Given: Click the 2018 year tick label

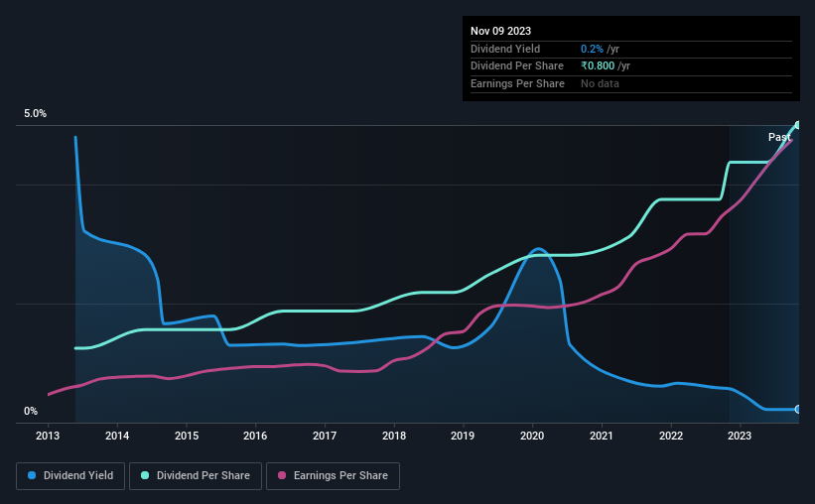Looking at the screenshot, I should pos(394,436).
